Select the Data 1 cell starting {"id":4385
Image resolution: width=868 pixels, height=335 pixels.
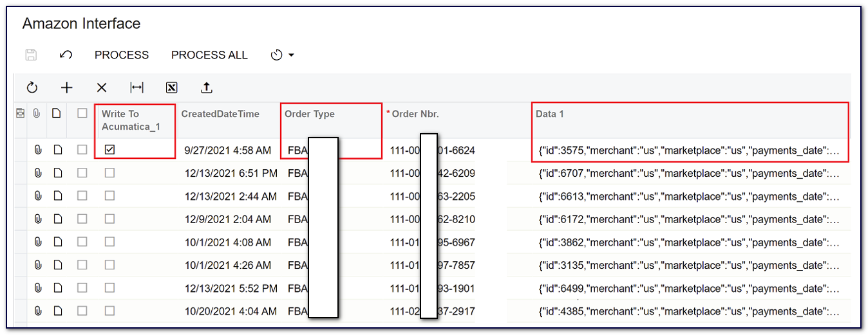click(x=689, y=311)
